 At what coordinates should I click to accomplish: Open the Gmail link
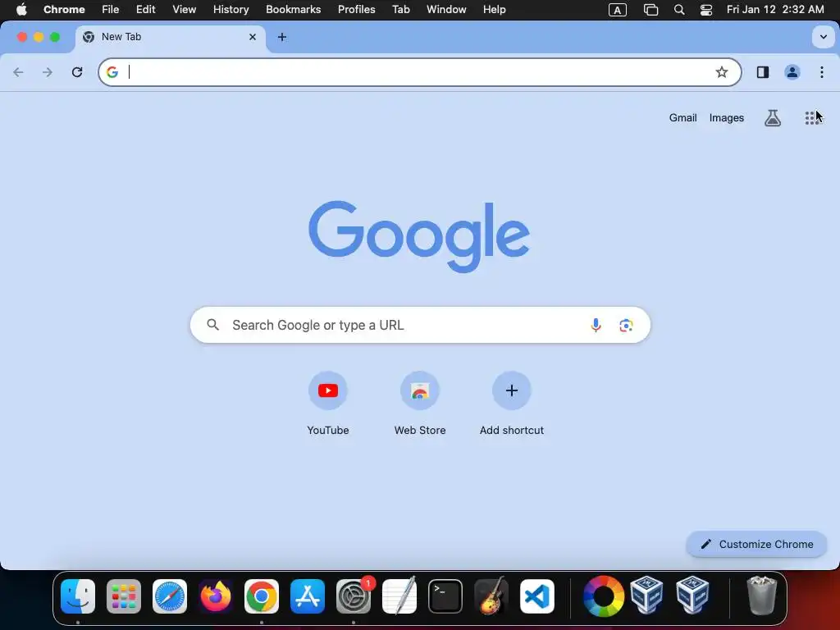[682, 118]
